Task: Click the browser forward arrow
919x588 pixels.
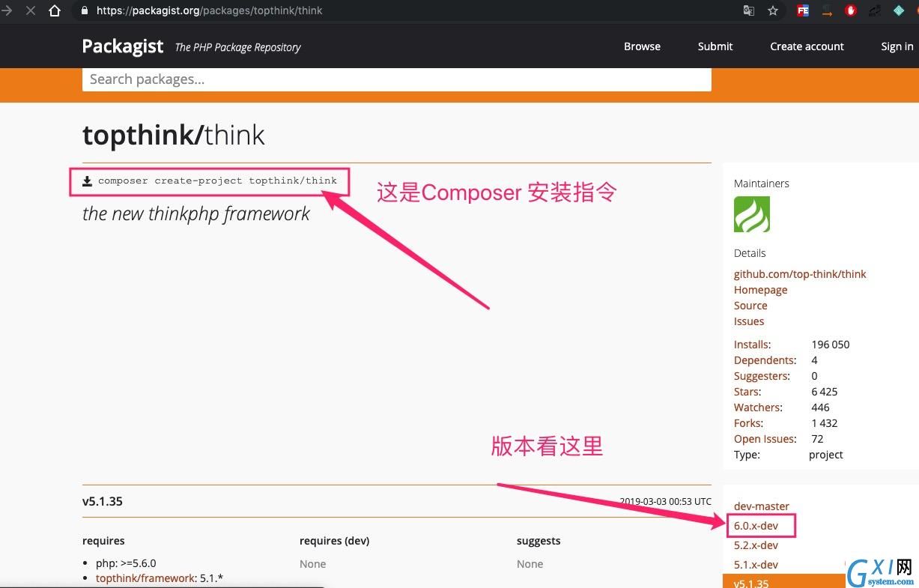Action: pyautogui.click(x=7, y=11)
